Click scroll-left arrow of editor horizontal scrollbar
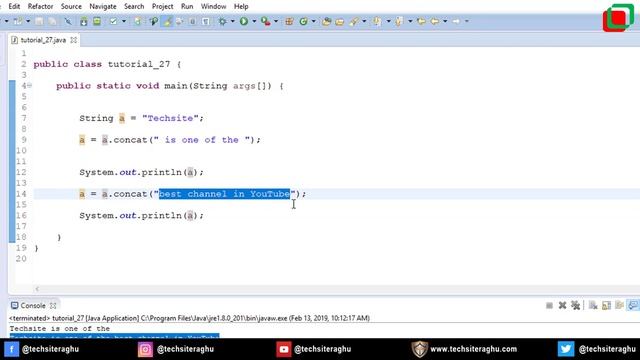Viewport: 640px width, 360px height. 37,289
